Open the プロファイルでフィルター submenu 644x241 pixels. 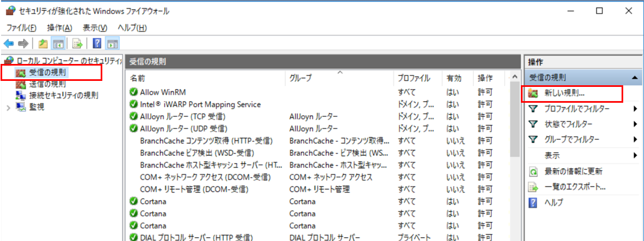point(635,109)
